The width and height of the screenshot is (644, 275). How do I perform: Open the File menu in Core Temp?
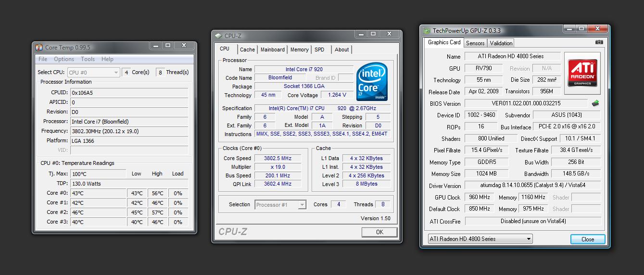[43, 59]
